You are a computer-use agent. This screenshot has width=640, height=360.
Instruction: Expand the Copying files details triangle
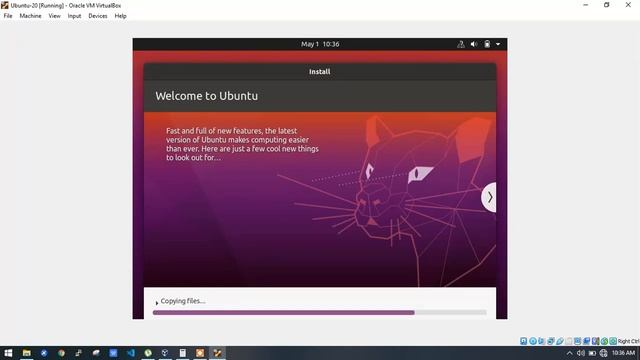[x=157, y=303]
